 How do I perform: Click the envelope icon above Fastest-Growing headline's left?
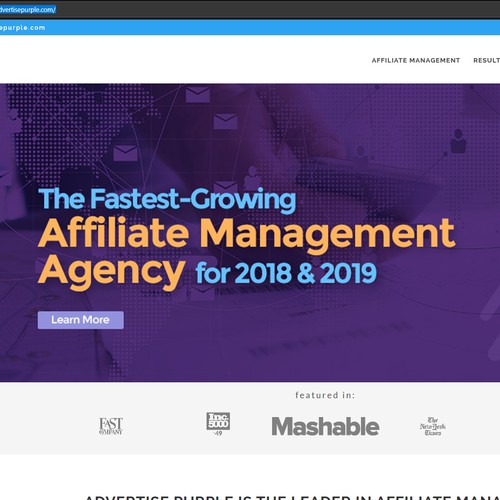tap(125, 153)
